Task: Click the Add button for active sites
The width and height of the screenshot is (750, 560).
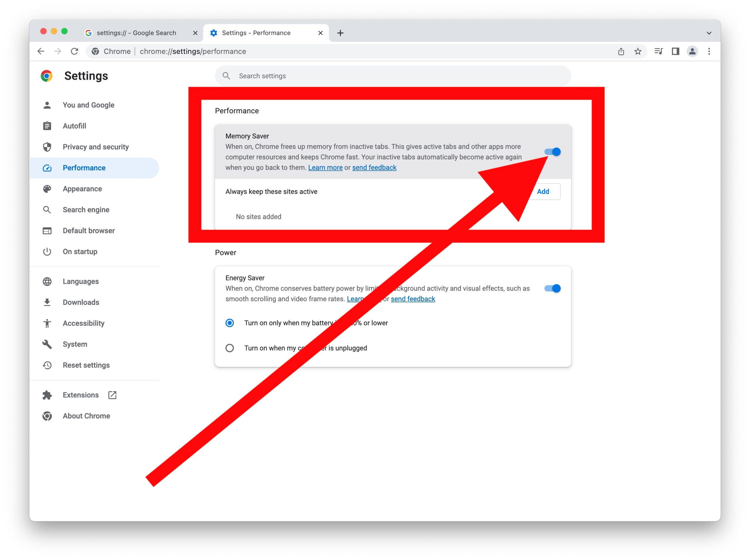Action: (x=543, y=191)
